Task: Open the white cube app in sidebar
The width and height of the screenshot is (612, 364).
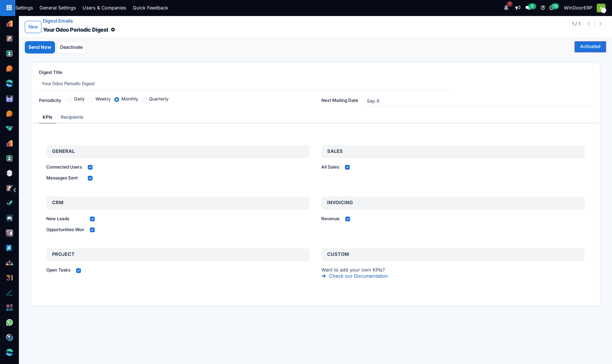Action: point(9,173)
